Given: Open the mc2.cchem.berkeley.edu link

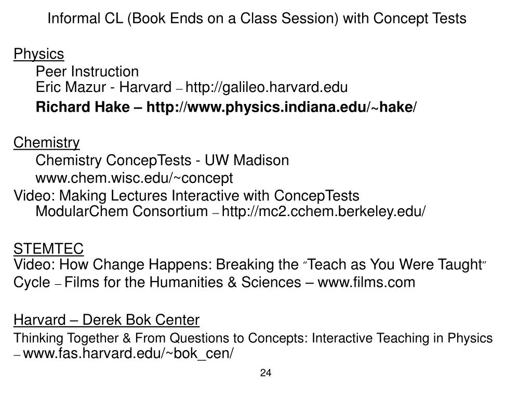Looking at the screenshot, I should pos(324,211).
